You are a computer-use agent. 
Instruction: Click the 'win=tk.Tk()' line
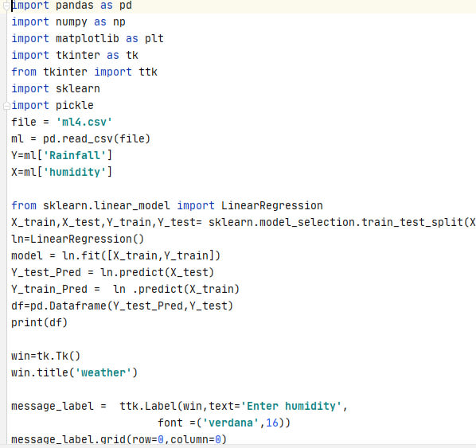click(46, 356)
